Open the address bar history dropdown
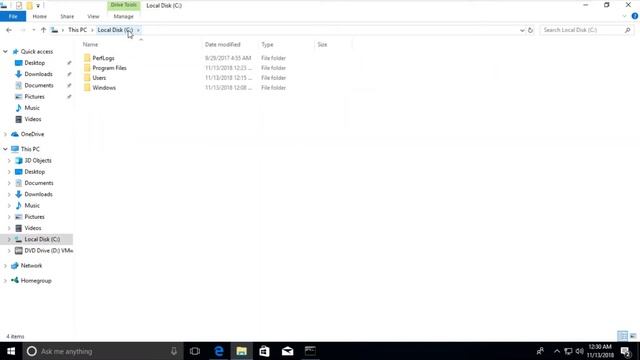The width and height of the screenshot is (640, 360). pyautogui.click(x=522, y=30)
